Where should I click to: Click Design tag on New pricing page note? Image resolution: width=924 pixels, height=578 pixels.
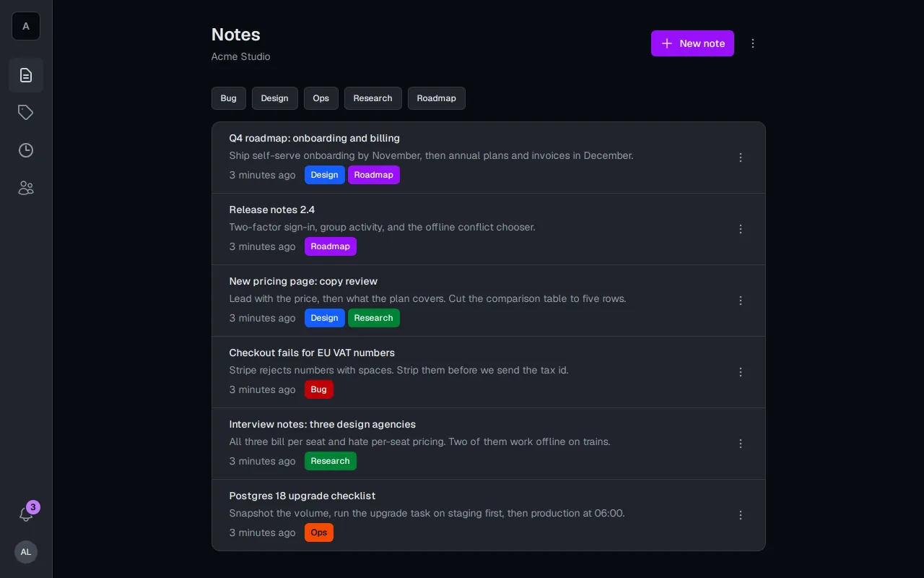pyautogui.click(x=325, y=318)
